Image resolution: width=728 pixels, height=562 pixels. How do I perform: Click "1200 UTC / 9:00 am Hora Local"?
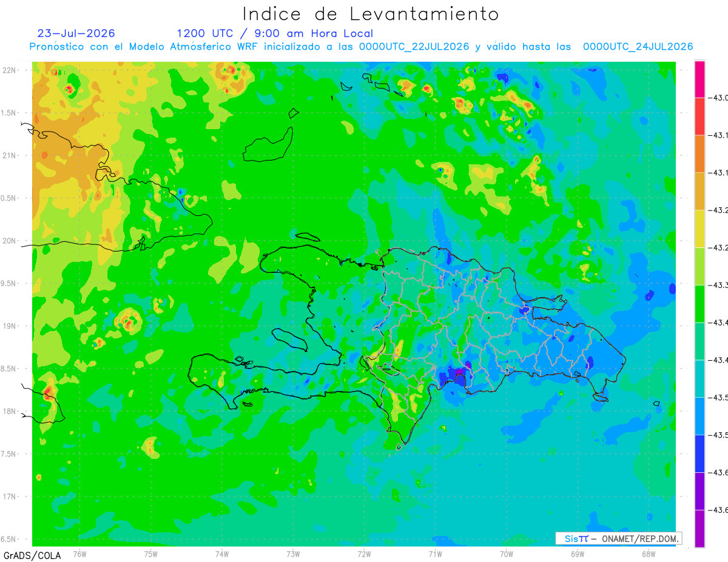(275, 33)
